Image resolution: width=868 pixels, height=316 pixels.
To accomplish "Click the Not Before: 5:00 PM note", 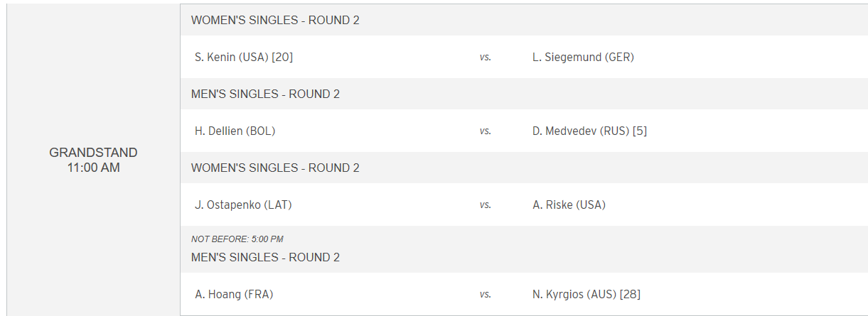I will (237, 239).
